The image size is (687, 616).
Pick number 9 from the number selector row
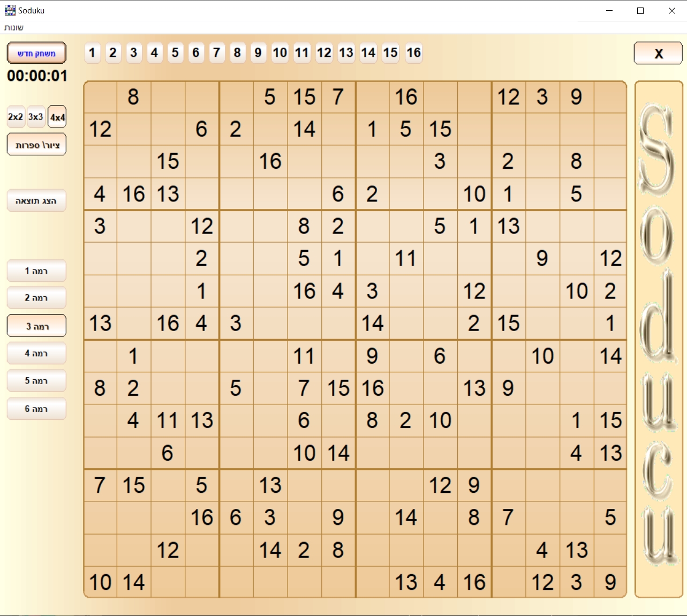(x=258, y=52)
